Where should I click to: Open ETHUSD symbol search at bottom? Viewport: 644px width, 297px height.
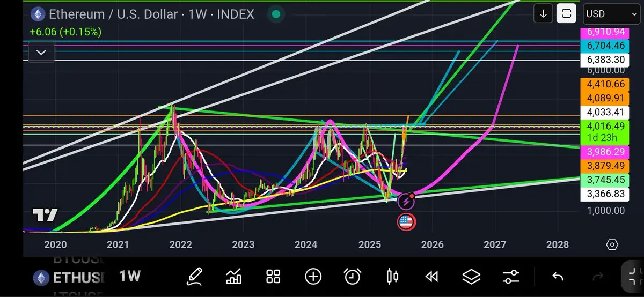point(69,278)
